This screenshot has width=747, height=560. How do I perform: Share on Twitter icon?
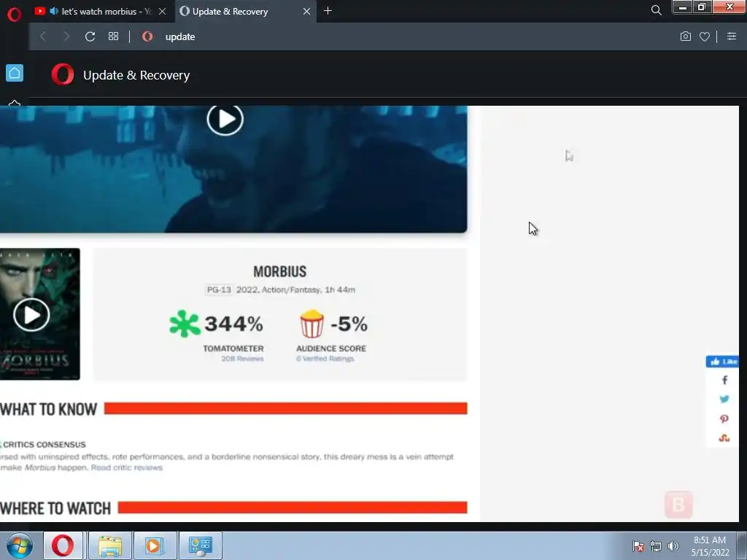point(724,399)
